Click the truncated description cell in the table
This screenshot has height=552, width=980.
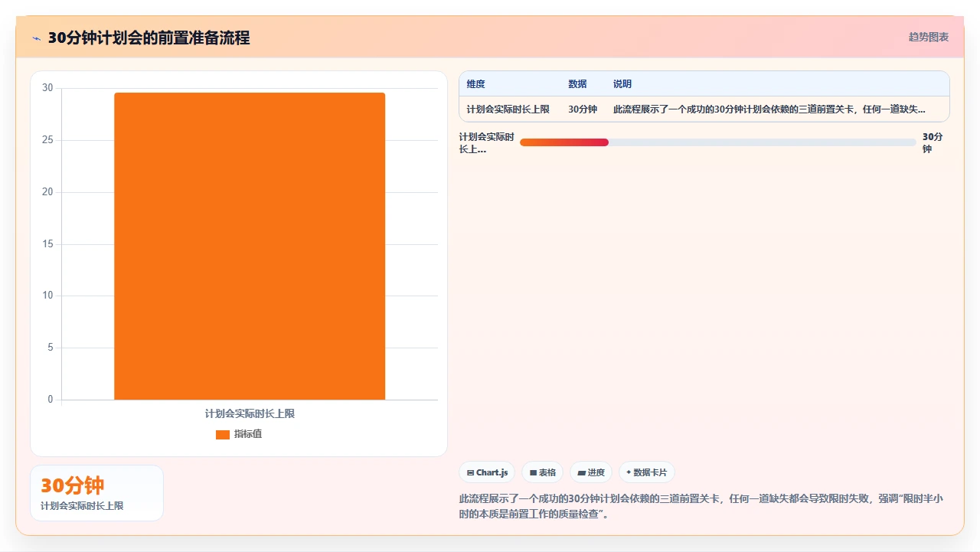(769, 109)
